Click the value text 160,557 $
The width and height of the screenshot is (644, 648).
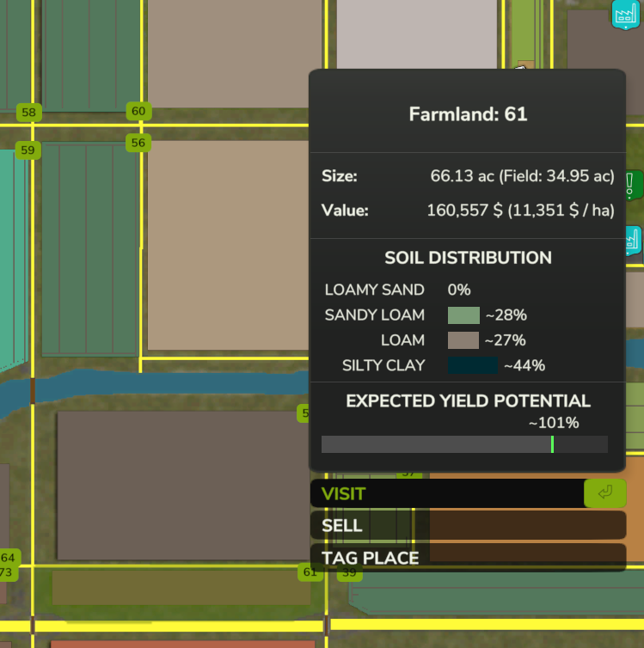[x=465, y=211]
